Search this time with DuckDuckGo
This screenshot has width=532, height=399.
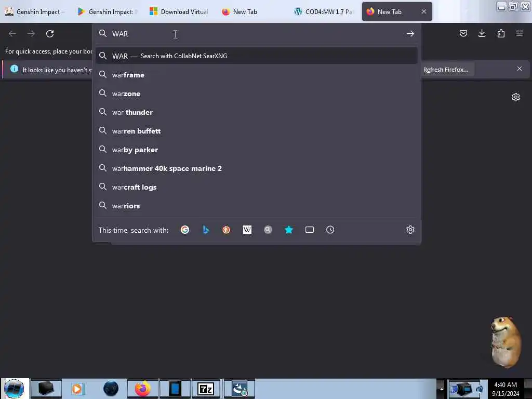click(x=227, y=230)
